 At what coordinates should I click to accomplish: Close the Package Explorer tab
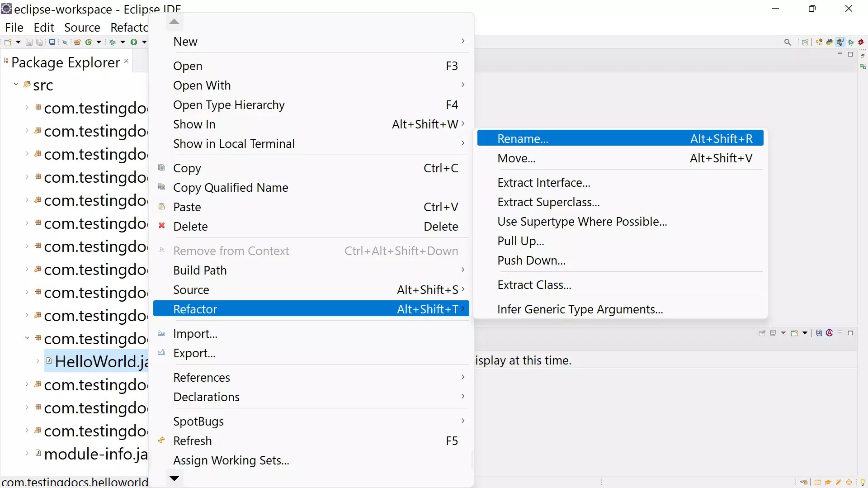(x=126, y=61)
